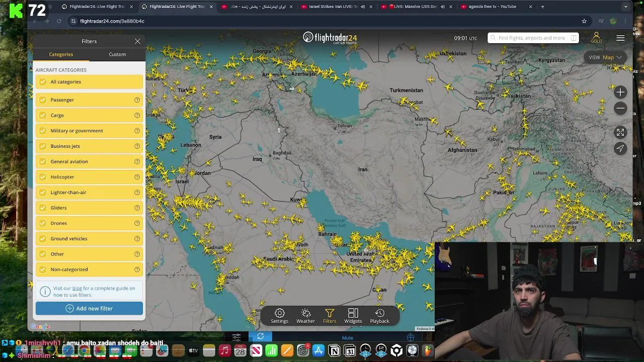
Task: Show help for Cargo category
Action: (137, 116)
